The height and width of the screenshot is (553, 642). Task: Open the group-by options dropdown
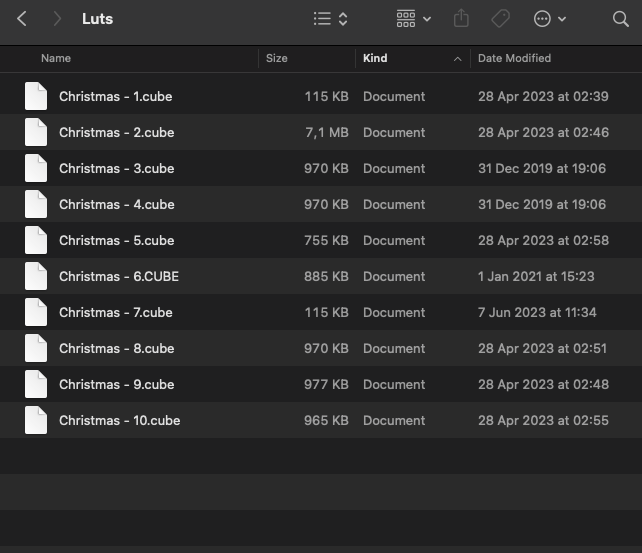pos(413,19)
